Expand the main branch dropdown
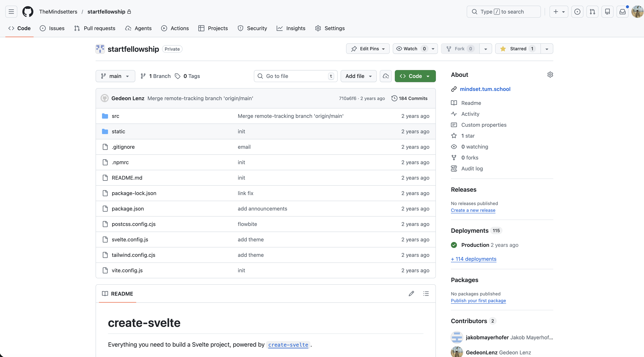Image resolution: width=644 pixels, height=357 pixels. point(115,76)
